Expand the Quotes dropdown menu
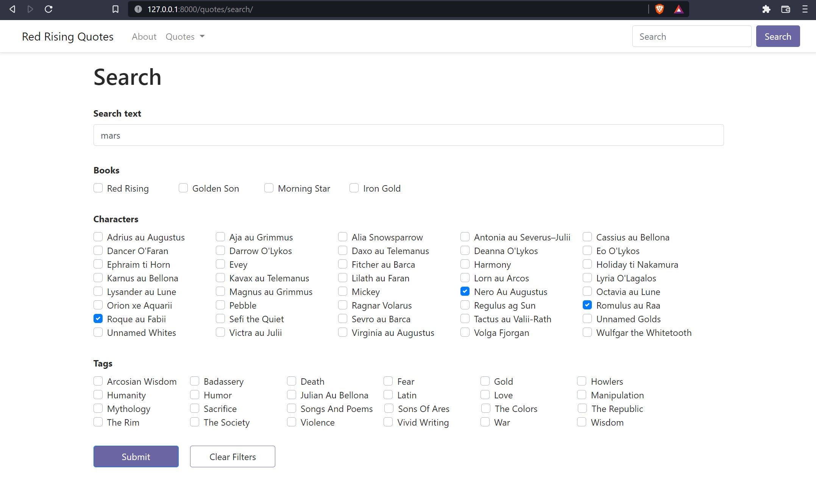 click(x=185, y=37)
